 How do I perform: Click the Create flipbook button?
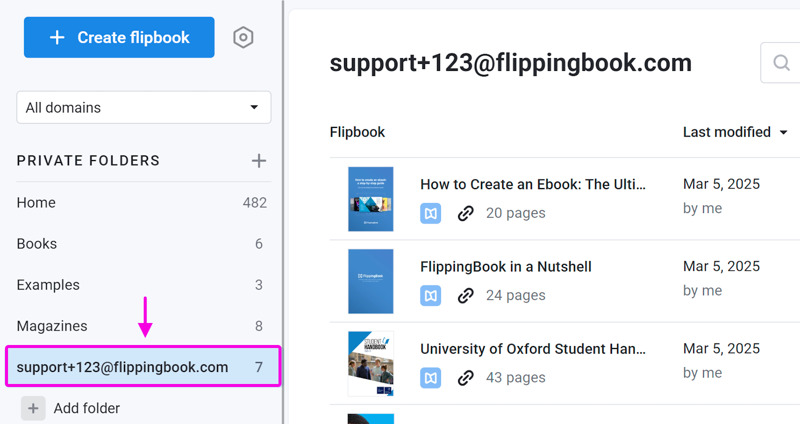point(119,37)
